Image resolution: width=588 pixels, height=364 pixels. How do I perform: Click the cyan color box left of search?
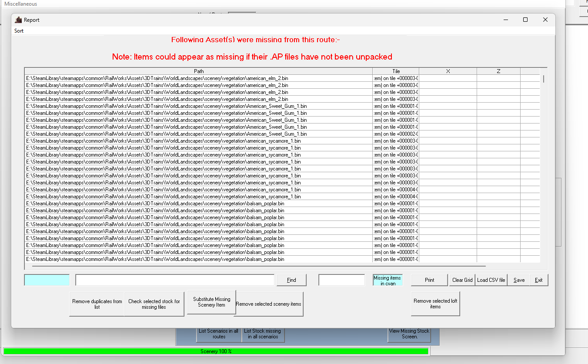(47, 280)
